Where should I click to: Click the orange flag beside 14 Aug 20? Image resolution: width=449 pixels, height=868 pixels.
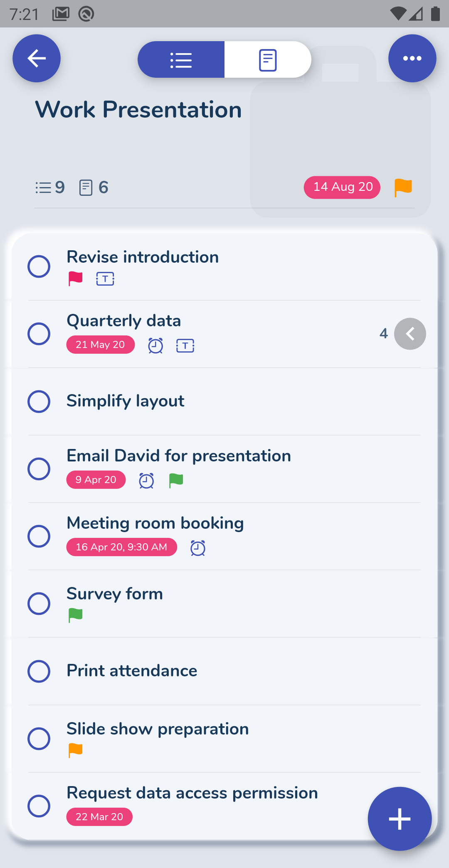[x=402, y=187]
